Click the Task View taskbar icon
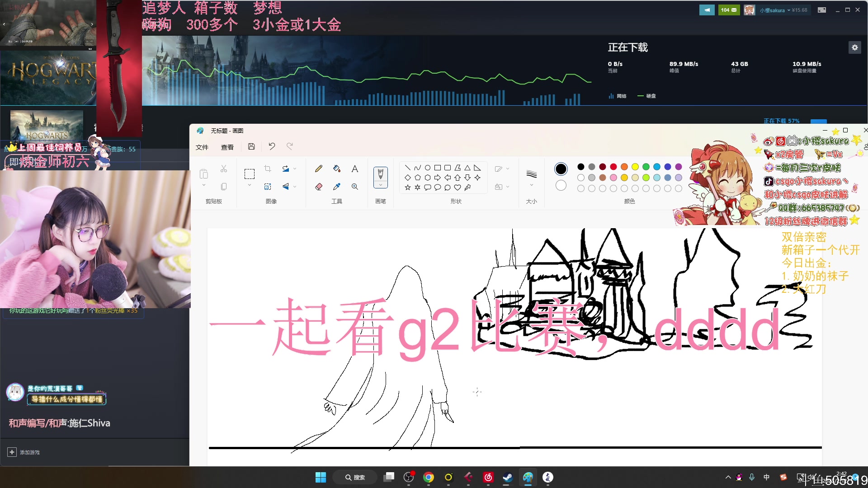This screenshot has width=868, height=488. click(x=389, y=477)
